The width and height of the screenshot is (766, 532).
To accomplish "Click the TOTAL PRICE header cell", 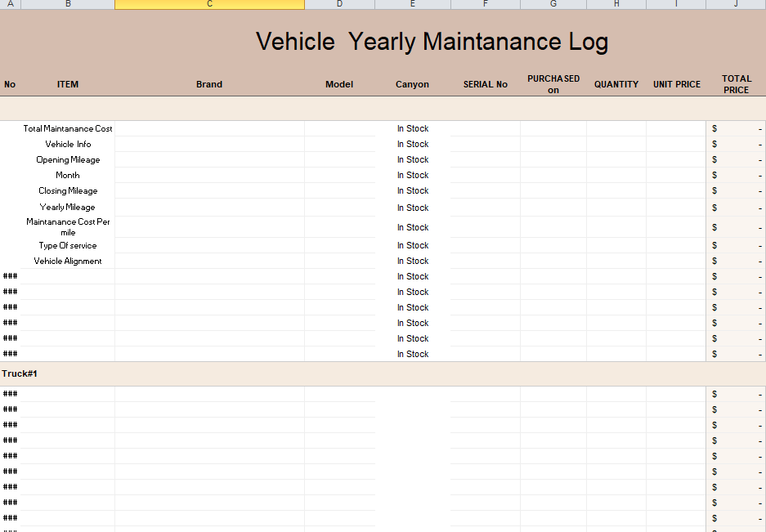I will [736, 84].
